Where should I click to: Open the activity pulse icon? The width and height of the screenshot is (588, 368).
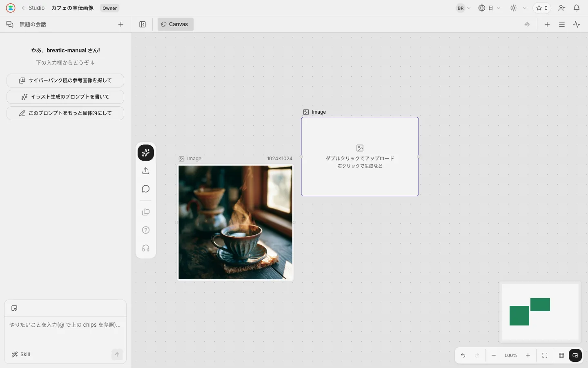click(577, 24)
